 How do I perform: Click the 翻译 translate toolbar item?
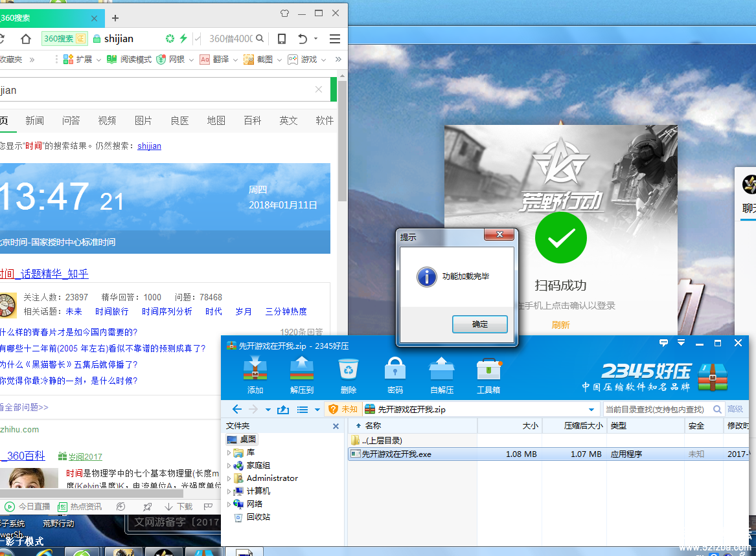point(214,60)
